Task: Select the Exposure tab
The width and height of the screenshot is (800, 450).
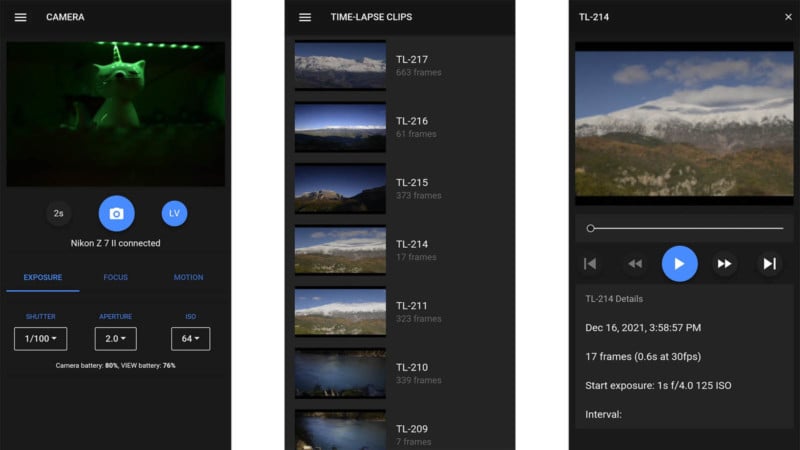Action: tap(43, 277)
